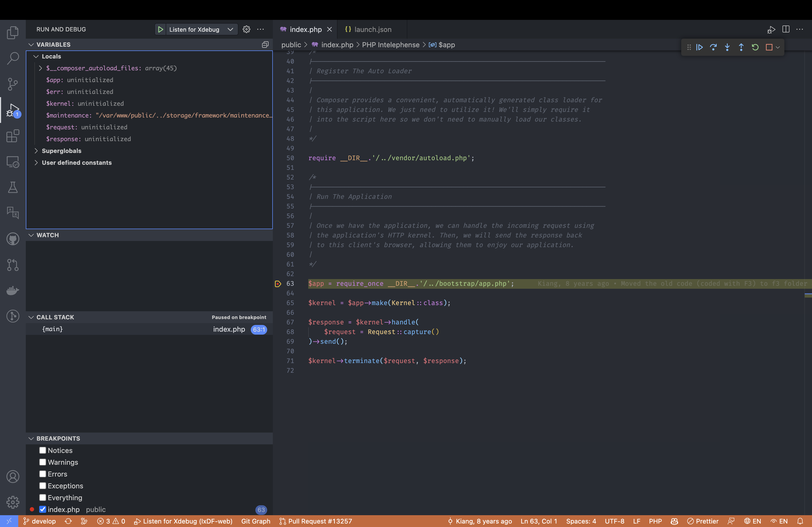
Task: Select Step Into in debug controls
Action: 727,47
